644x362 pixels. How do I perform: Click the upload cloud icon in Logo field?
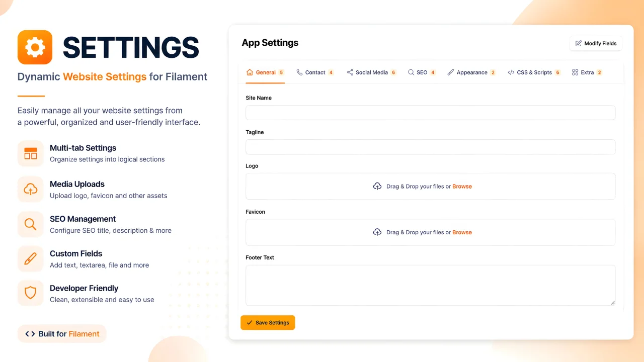tap(377, 187)
